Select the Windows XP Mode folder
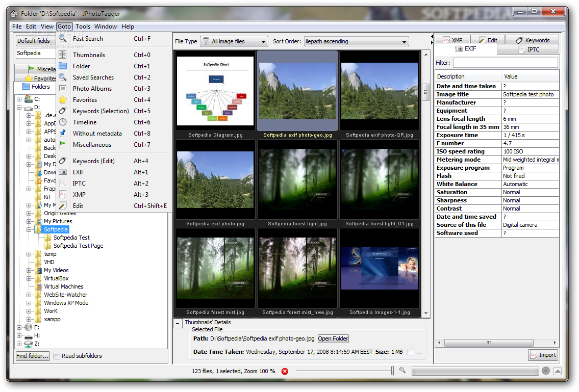Image resolution: width=579 pixels, height=392 pixels. point(66,303)
